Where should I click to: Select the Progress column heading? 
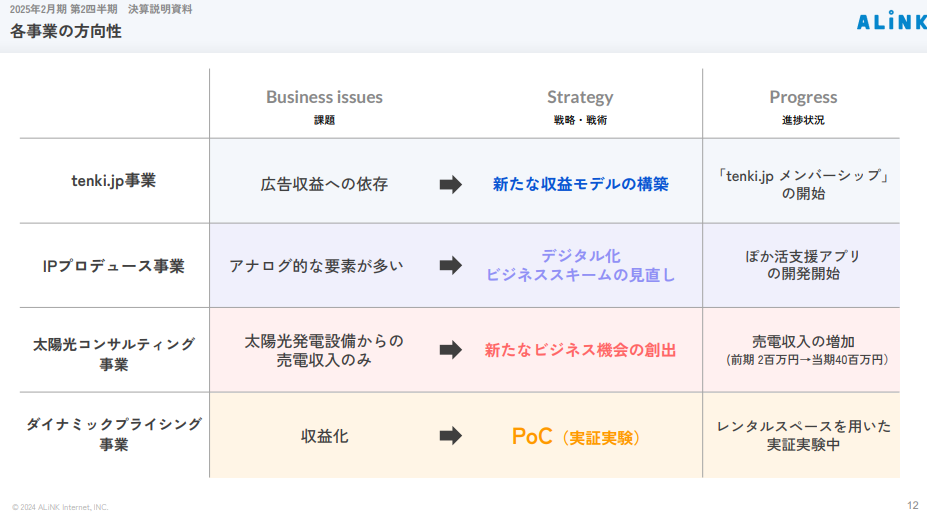(x=803, y=97)
